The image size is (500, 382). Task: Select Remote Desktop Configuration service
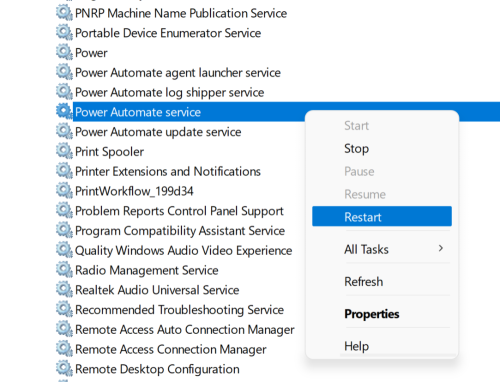point(157,369)
